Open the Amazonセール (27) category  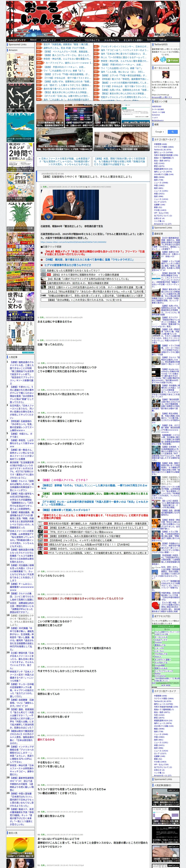163,224
